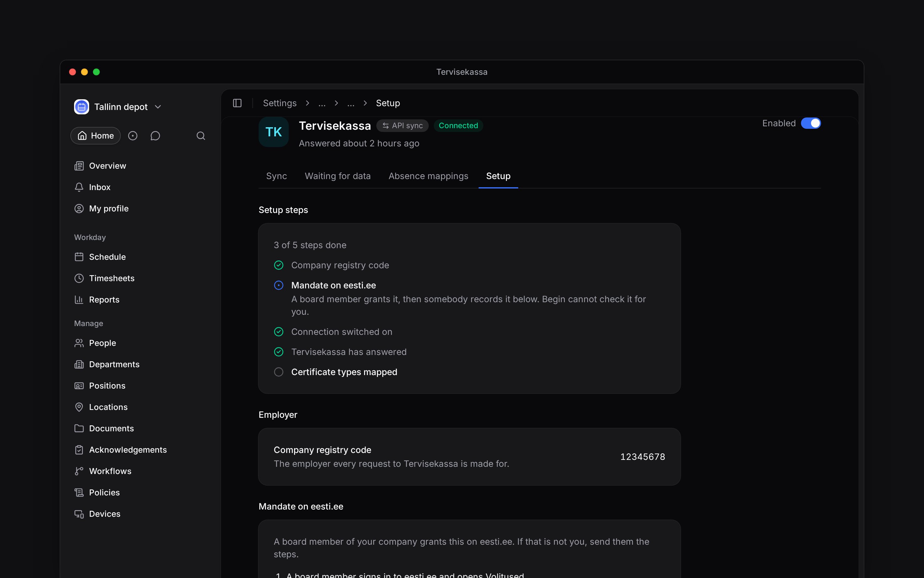The image size is (924, 578).
Task: Click the Acknowledgements clipboard icon
Action: tap(79, 450)
